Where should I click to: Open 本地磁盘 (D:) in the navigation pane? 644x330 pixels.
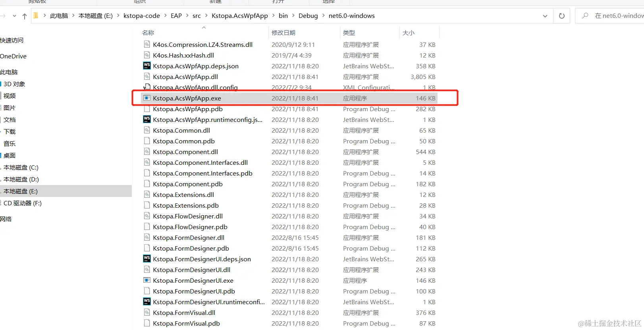tap(21, 179)
